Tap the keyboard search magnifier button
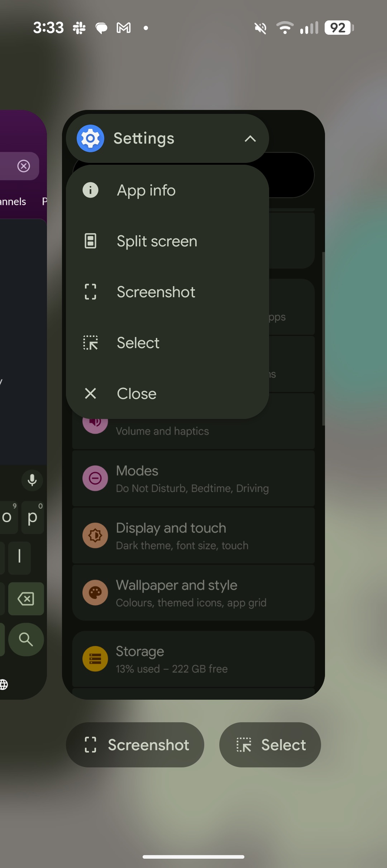Screen dimensions: 387x868 (x=26, y=640)
